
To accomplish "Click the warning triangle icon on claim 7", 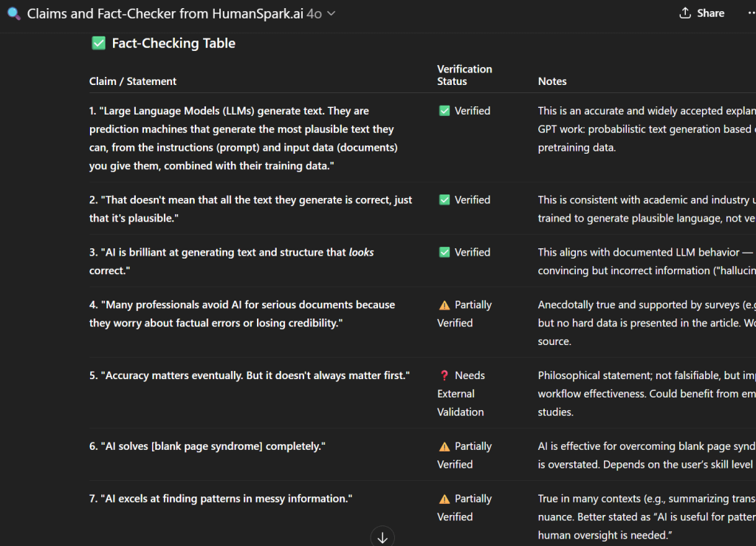I will point(445,498).
